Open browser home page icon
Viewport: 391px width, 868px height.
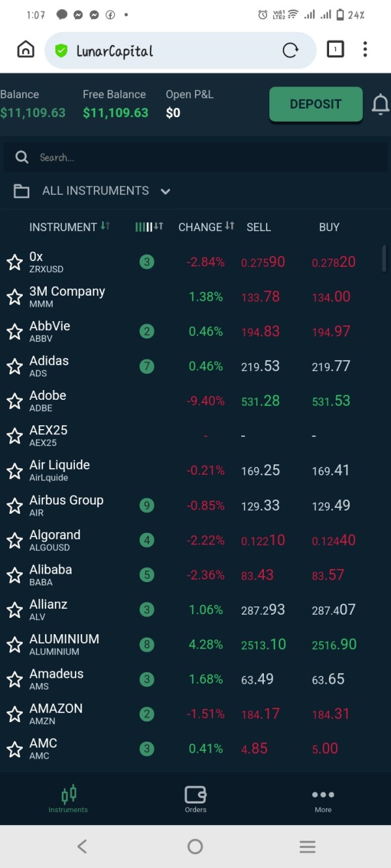(25, 49)
